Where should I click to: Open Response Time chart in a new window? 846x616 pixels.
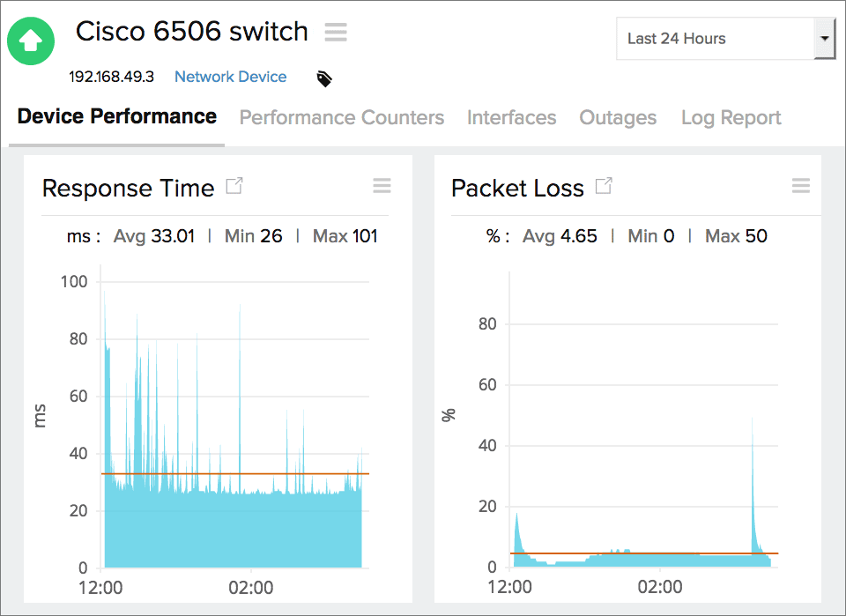click(x=234, y=185)
